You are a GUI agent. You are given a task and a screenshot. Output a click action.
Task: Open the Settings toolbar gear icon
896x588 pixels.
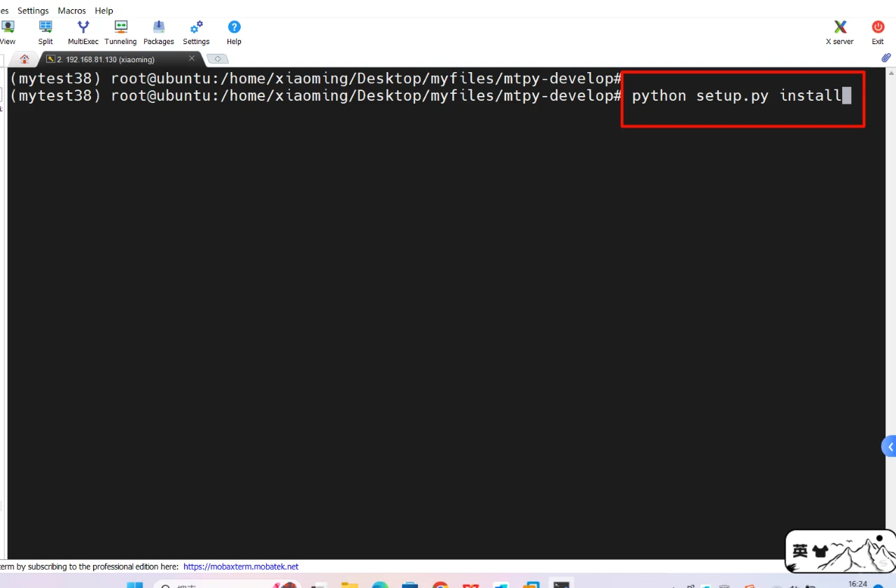tap(196, 32)
